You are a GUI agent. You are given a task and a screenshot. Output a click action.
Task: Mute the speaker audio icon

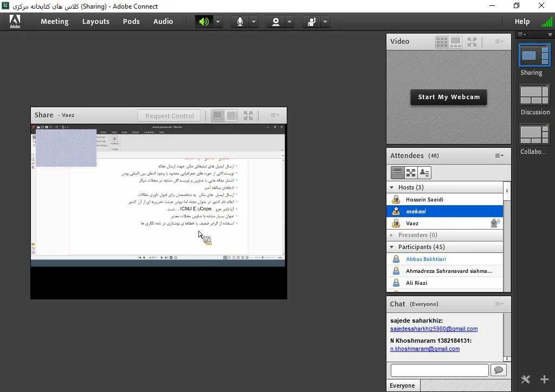[204, 22]
